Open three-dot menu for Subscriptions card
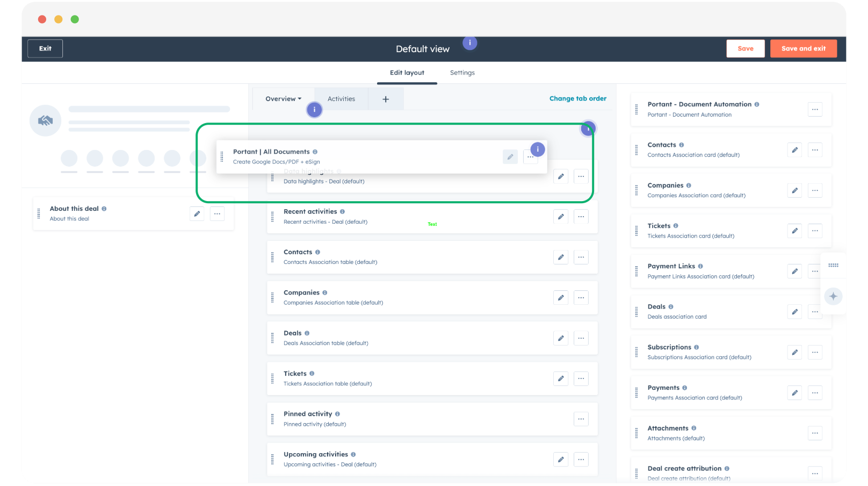This screenshot has height=486, width=868. tap(815, 352)
